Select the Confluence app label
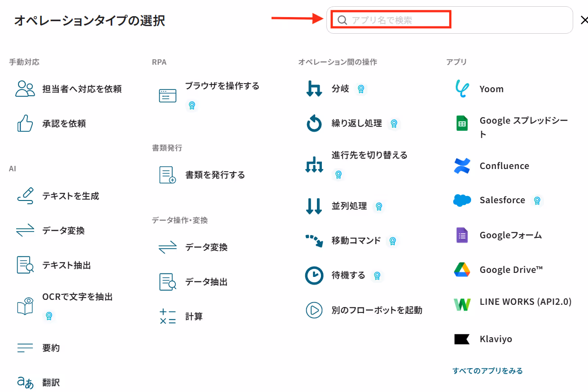The height and width of the screenshot is (392, 588). click(x=504, y=166)
